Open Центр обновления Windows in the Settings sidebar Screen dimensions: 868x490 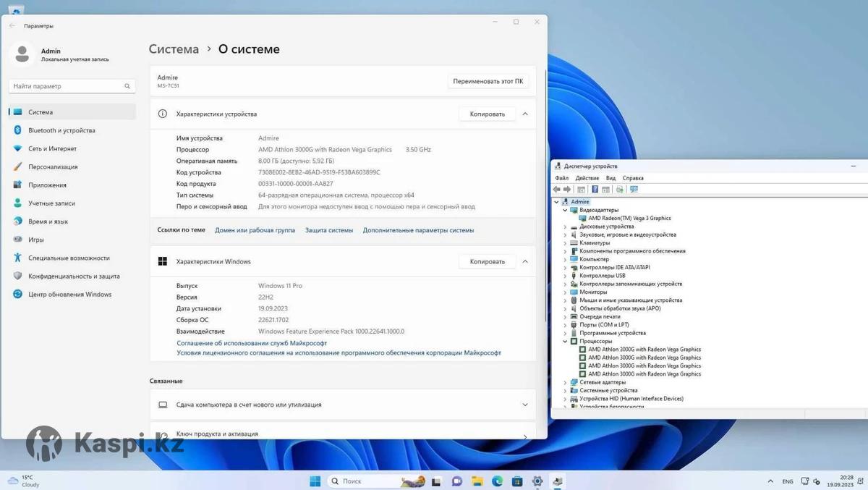pyautogui.click(x=72, y=295)
